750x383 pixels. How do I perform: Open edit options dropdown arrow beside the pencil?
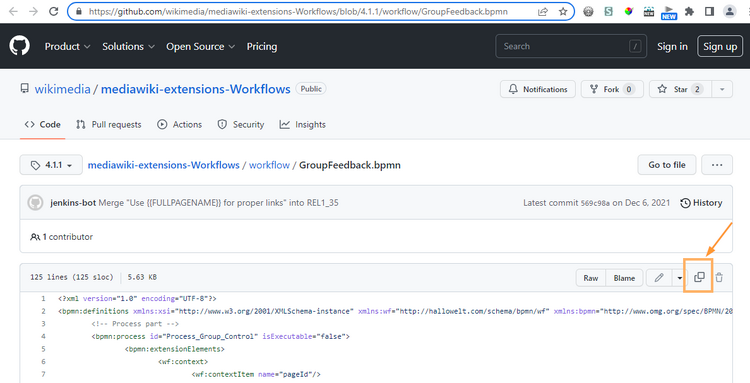coord(679,278)
